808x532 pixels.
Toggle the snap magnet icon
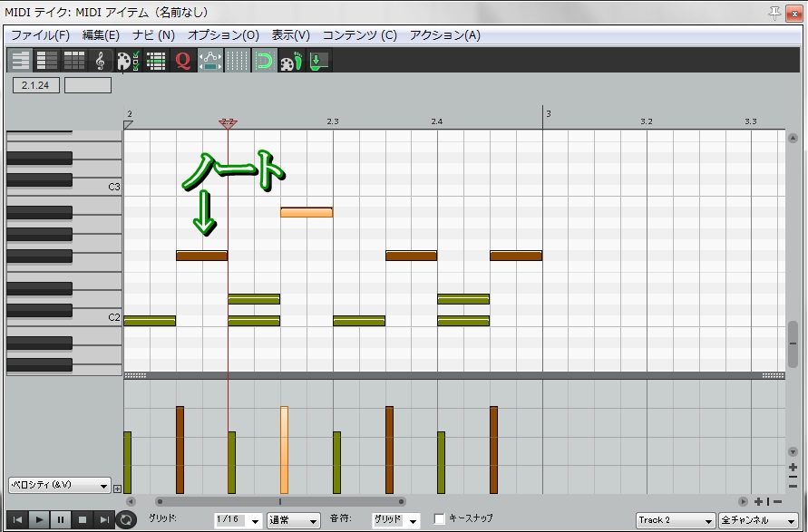(x=265, y=60)
